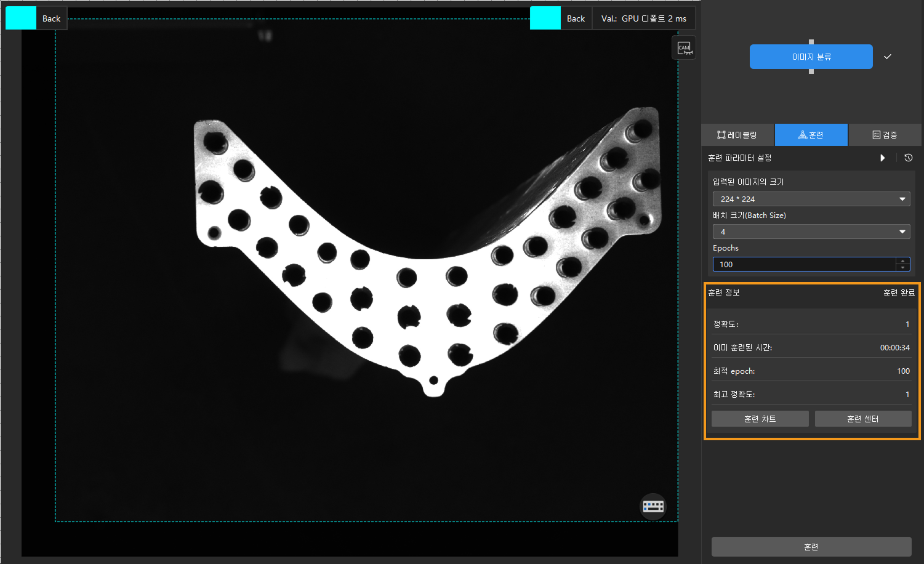Viewport: 924px width, 564px height.
Task: Click the checkmark next to 이미지 분류
Action: coord(887,57)
